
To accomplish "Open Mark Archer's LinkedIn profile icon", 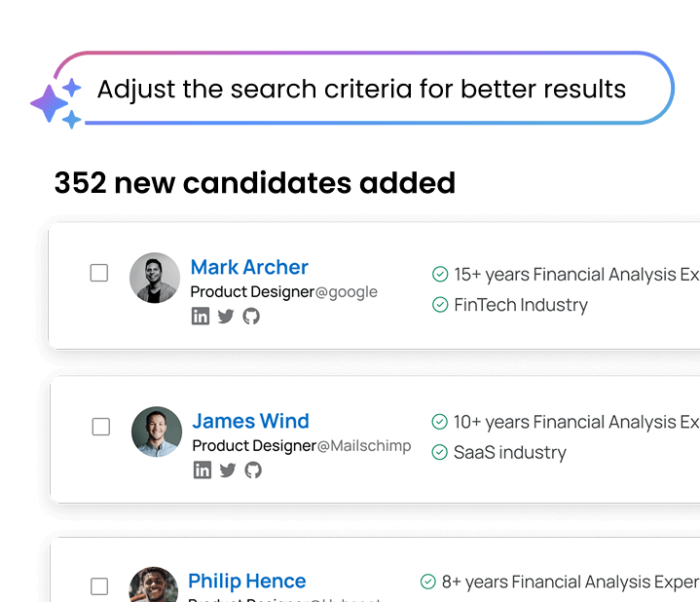I will (x=201, y=317).
